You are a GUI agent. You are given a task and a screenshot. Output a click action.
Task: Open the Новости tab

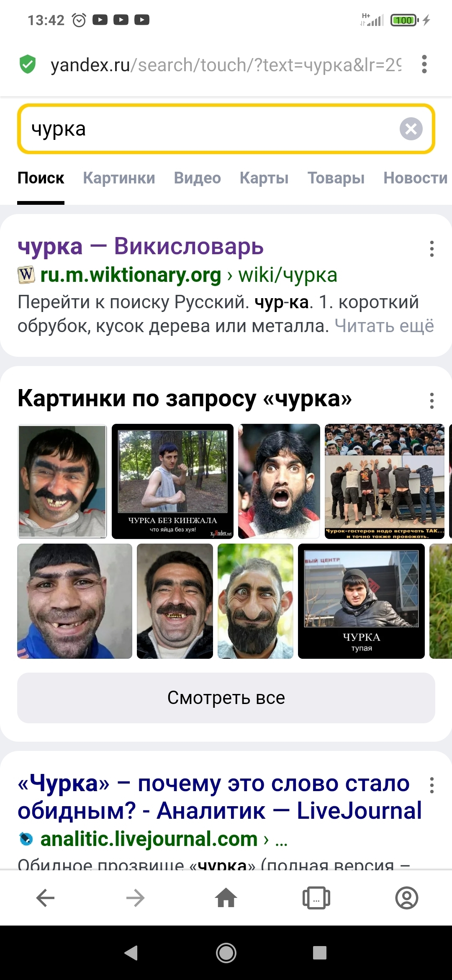[416, 178]
